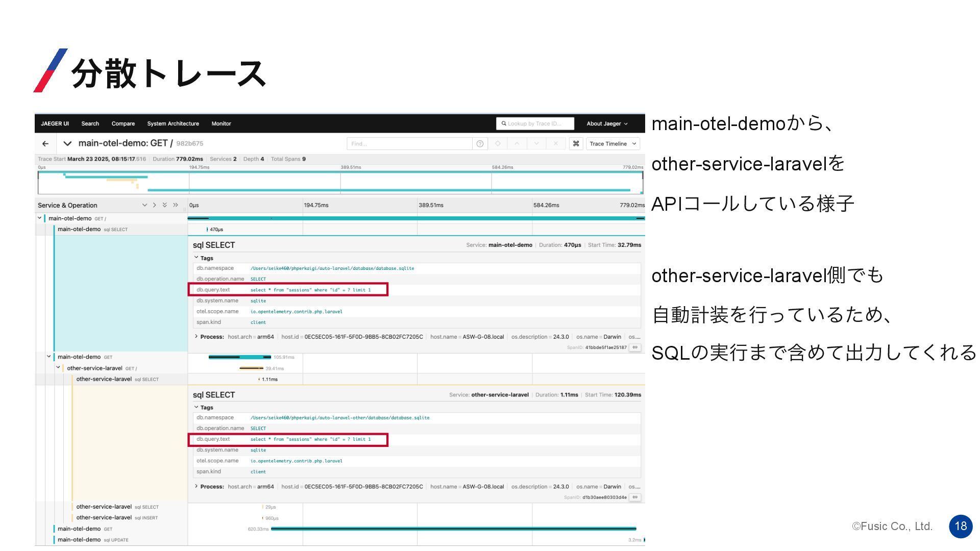Click the find help question icon
Viewport: 980px width, 551px height.
coord(480,144)
